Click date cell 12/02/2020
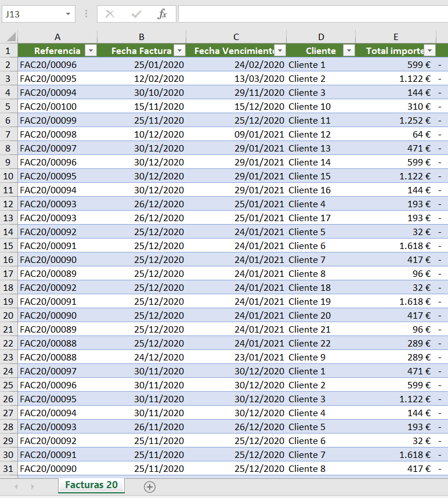Image resolution: width=448 pixels, height=498 pixels. pyautogui.click(x=142, y=78)
